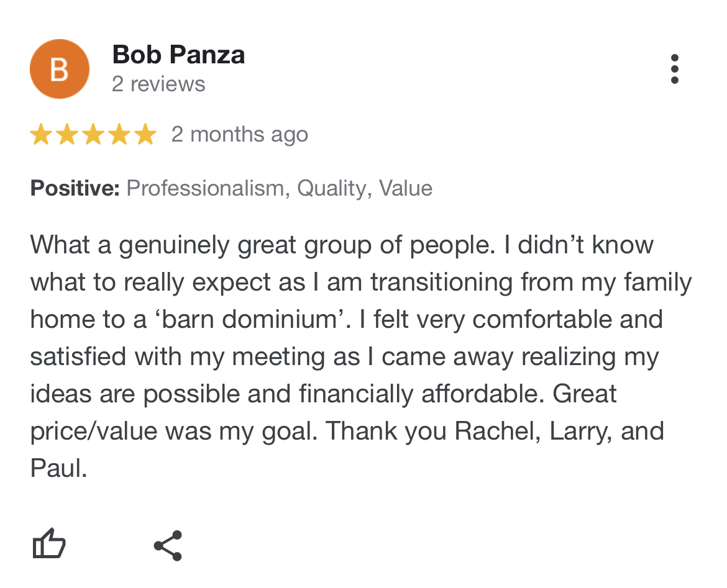727x588 pixels.
Task: Click the word "Paul." ending the review
Action: point(58,469)
